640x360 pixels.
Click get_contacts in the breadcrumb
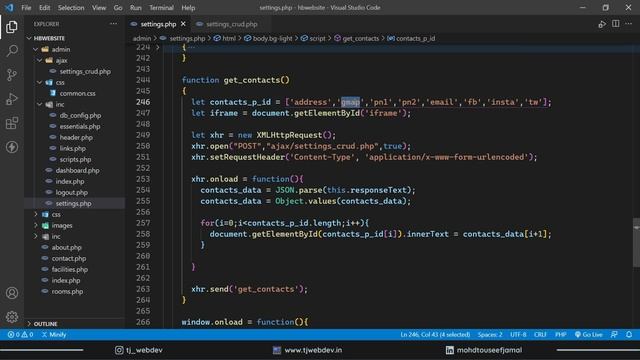[360, 38]
